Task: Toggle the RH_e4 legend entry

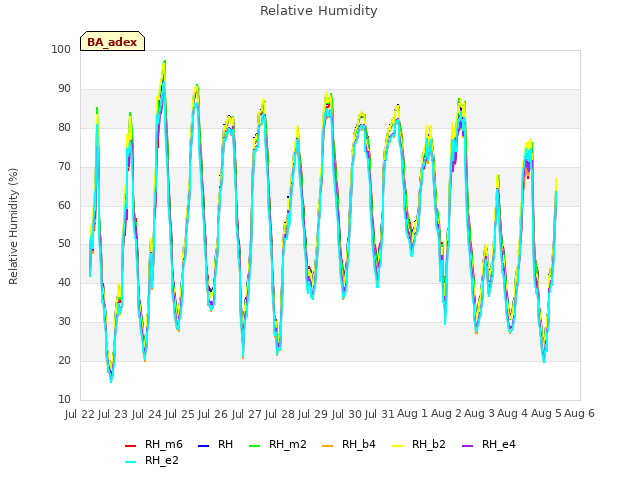Action: point(489,444)
